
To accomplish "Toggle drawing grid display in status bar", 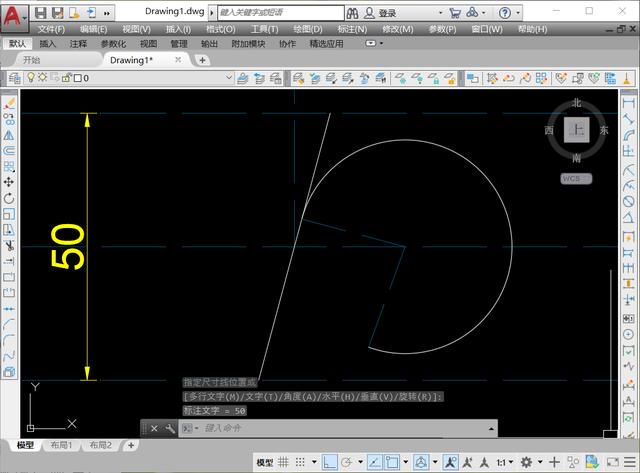I will click(x=283, y=462).
